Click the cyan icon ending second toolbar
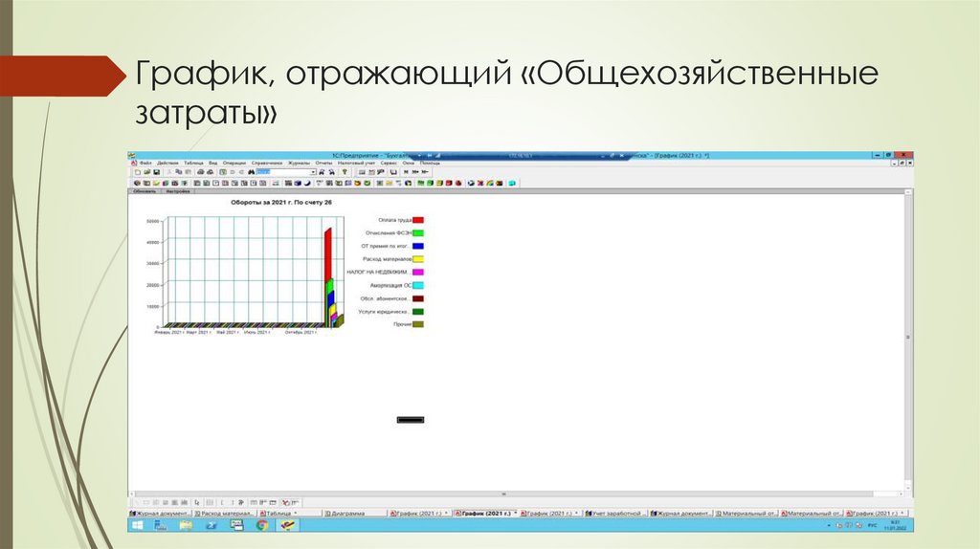The height and width of the screenshot is (549, 980). click(512, 183)
